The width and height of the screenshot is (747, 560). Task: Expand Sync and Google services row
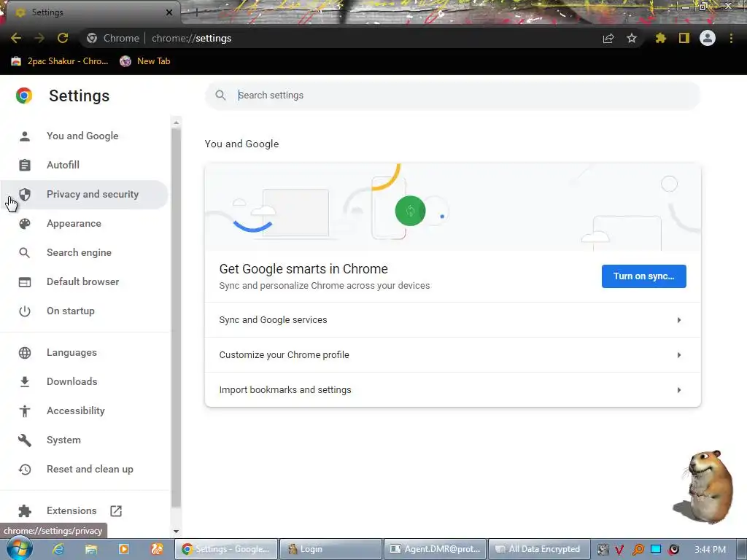coord(452,320)
